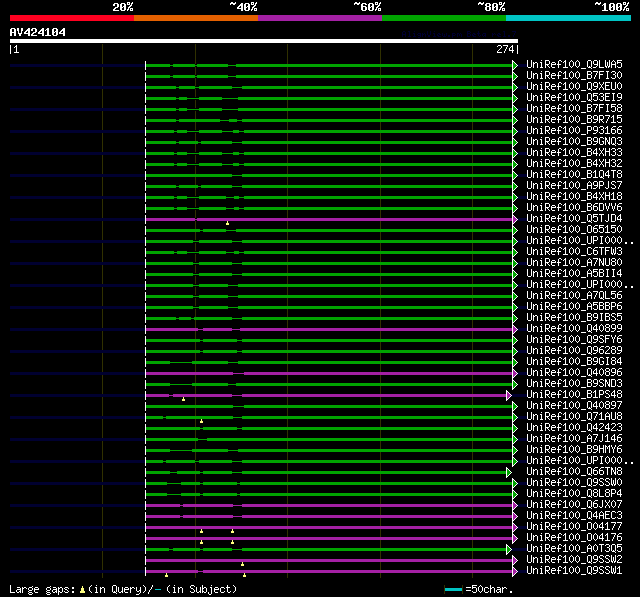Click the UniRef100_B1Q4T8 label

(574, 175)
